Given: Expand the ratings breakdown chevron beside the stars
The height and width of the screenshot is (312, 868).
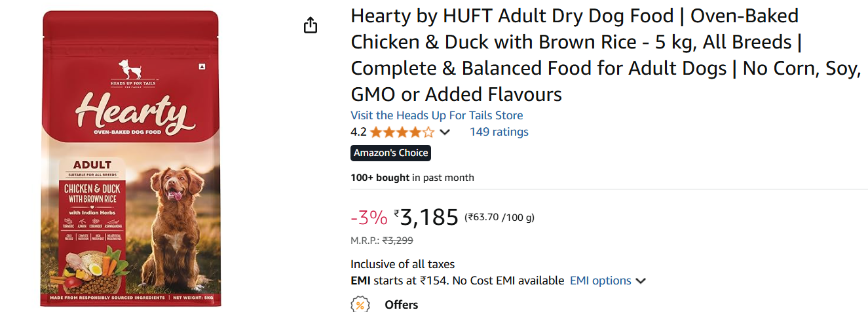Looking at the screenshot, I should tap(445, 132).
